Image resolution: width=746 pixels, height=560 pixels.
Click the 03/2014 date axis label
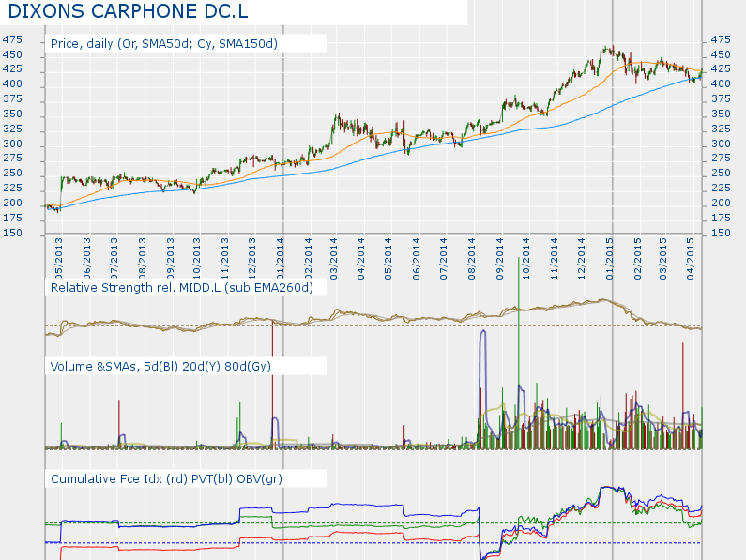(x=333, y=259)
